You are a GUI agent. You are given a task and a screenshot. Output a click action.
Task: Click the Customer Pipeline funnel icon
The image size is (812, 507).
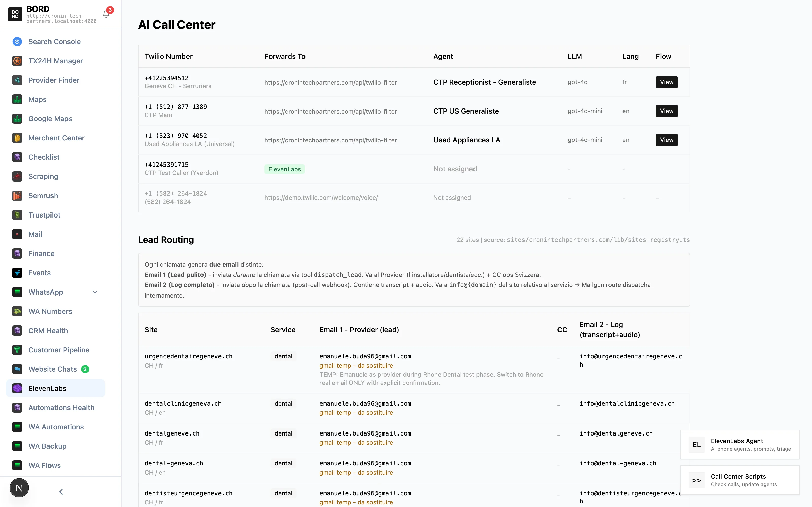(x=17, y=350)
